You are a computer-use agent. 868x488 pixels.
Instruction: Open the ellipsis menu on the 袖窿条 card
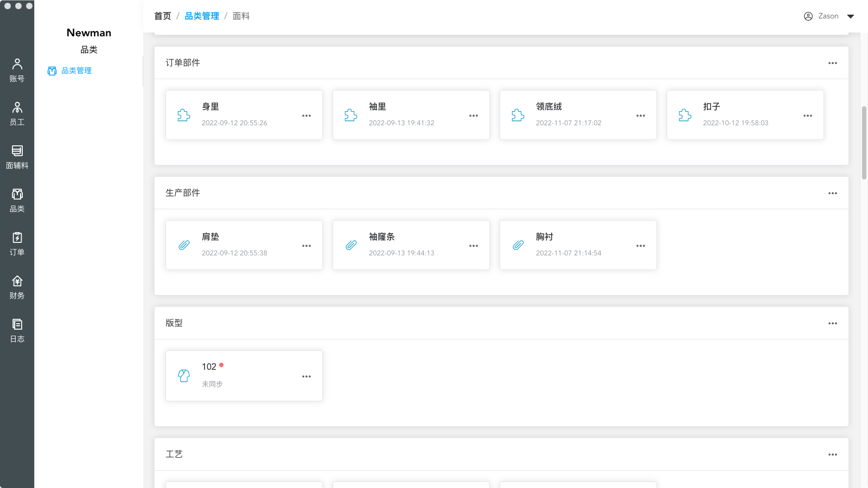pos(474,246)
